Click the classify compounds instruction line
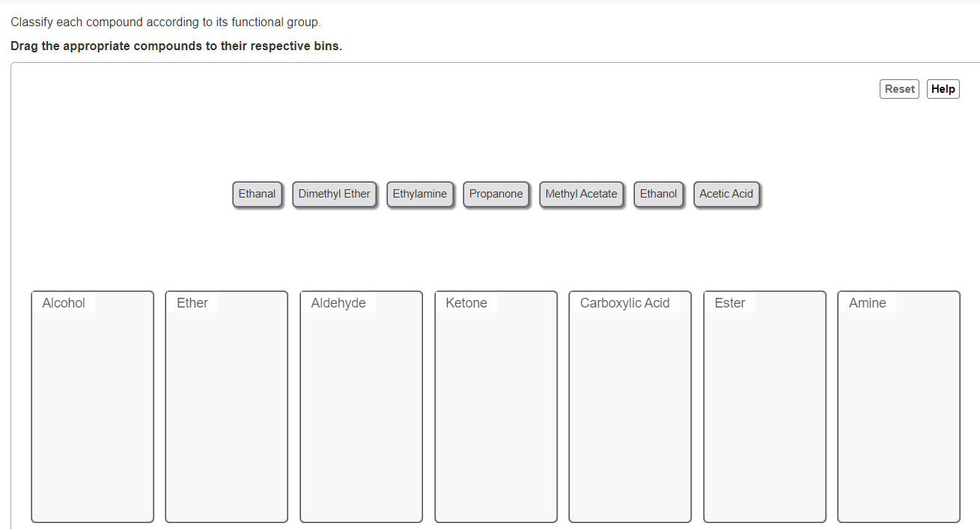The image size is (980, 529). pyautogui.click(x=163, y=22)
